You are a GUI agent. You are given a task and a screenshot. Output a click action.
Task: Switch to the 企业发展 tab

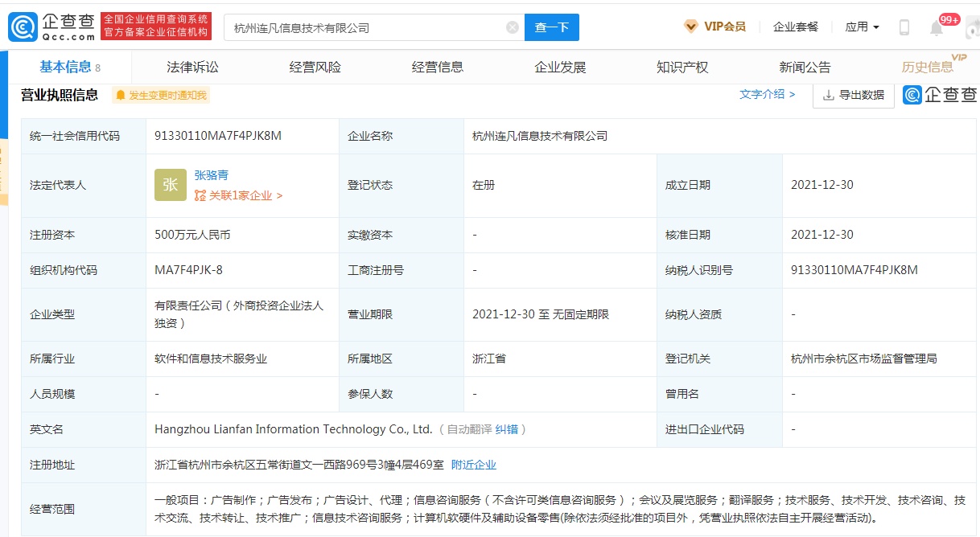click(560, 68)
